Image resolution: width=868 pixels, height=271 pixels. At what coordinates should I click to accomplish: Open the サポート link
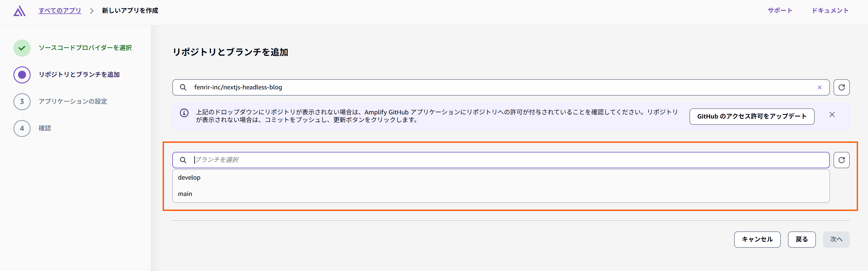click(780, 10)
